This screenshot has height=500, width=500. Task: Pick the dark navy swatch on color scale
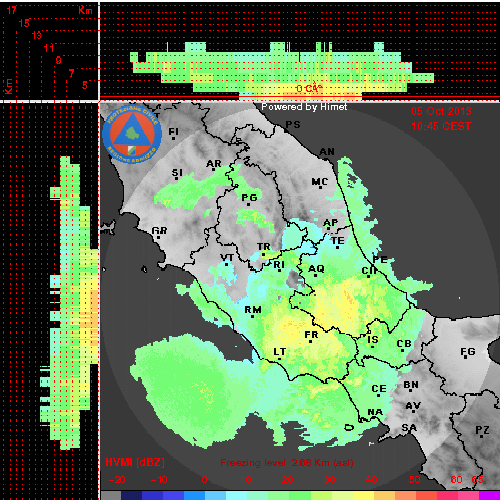(x=132, y=495)
